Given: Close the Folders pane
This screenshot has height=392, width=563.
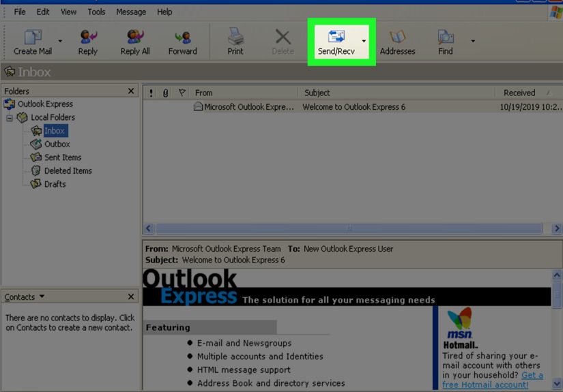Looking at the screenshot, I should point(131,91).
